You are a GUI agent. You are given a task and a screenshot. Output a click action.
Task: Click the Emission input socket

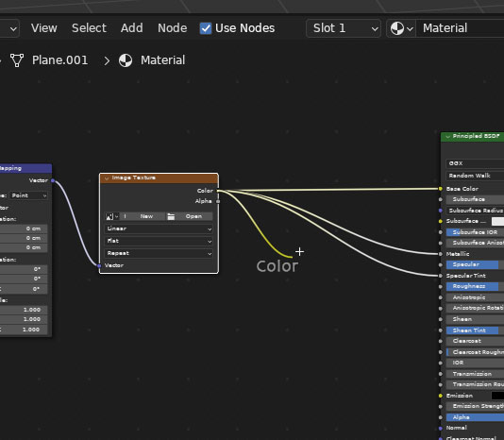click(x=441, y=396)
